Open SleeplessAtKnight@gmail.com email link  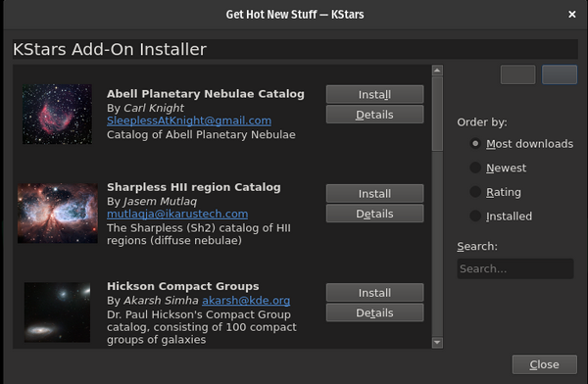tap(189, 120)
